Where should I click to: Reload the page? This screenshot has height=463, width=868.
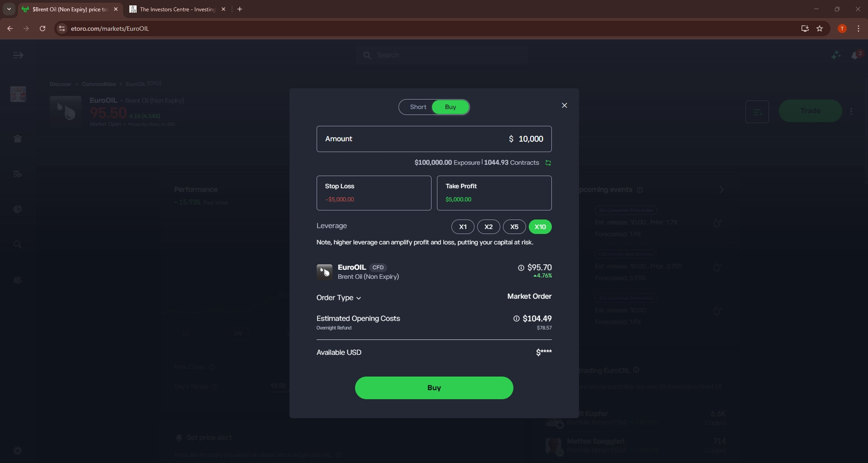tap(43, 29)
